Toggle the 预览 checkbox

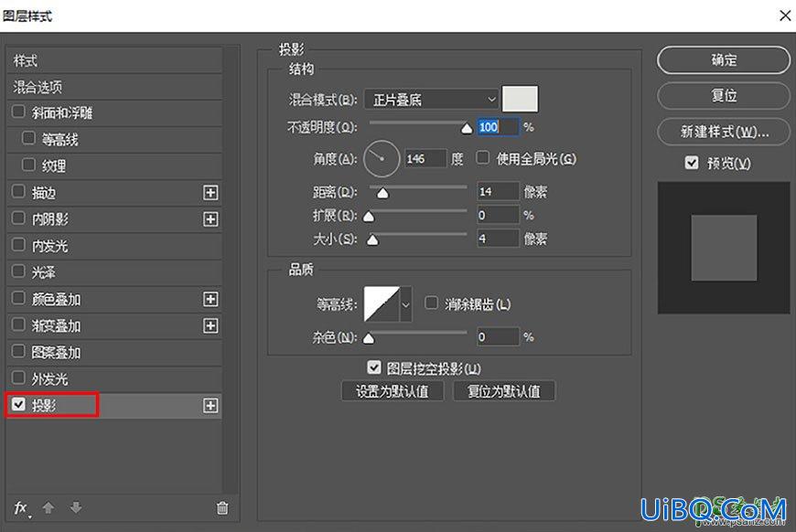pyautogui.click(x=692, y=163)
